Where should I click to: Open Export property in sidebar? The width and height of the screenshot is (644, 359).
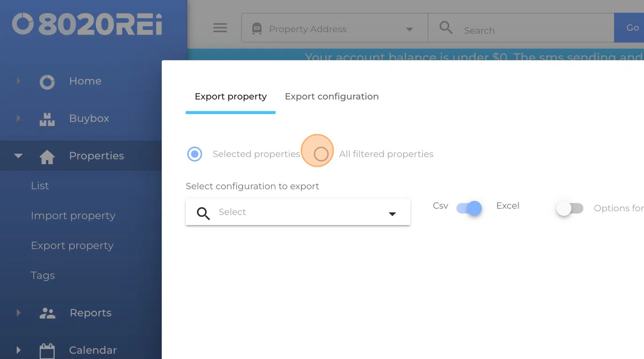click(x=72, y=245)
